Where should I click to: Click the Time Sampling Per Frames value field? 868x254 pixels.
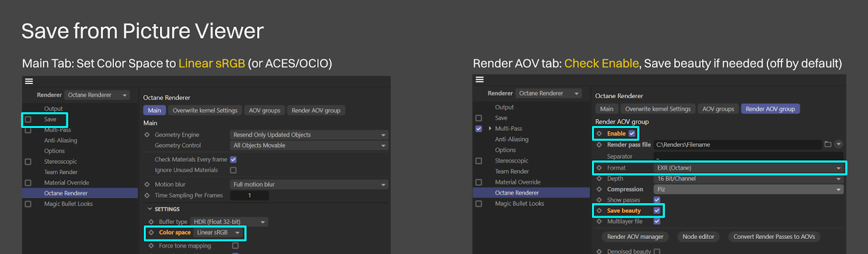(x=250, y=195)
